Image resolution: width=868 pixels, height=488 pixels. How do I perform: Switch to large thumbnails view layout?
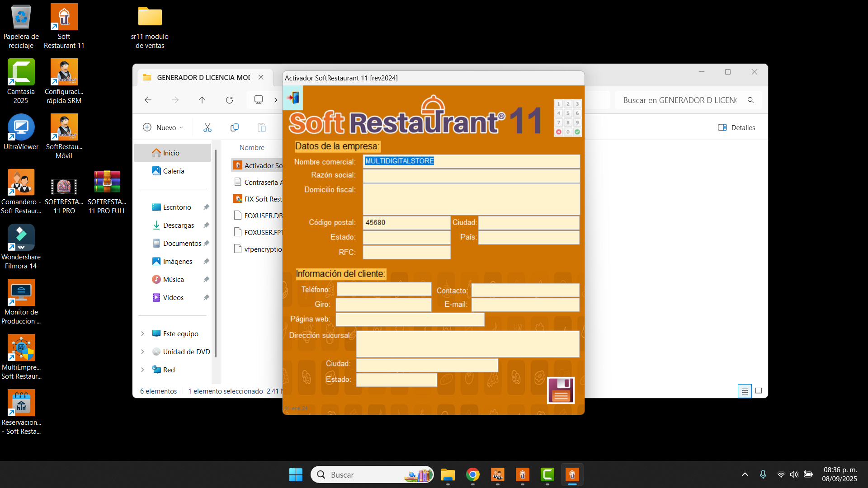coord(759,391)
